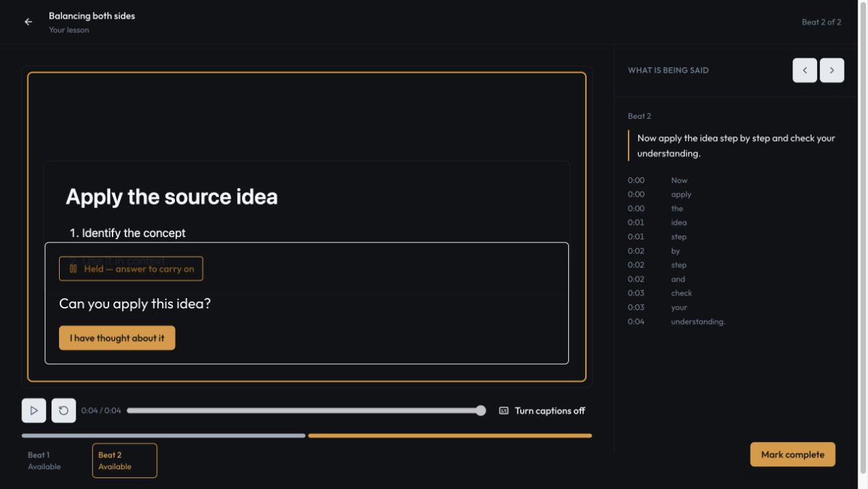Viewport: 868px width, 489px height.
Task: Click the transcript word 'Now'
Action: pyautogui.click(x=679, y=181)
